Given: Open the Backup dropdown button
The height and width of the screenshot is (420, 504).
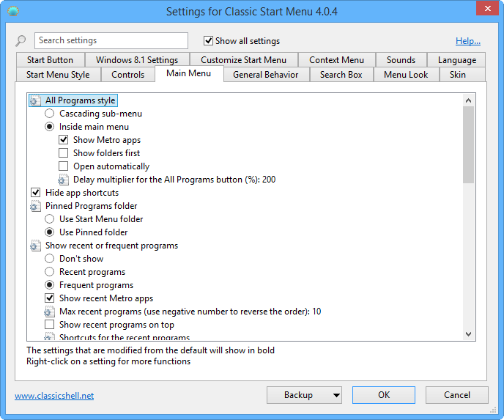Looking at the screenshot, I should [x=304, y=395].
